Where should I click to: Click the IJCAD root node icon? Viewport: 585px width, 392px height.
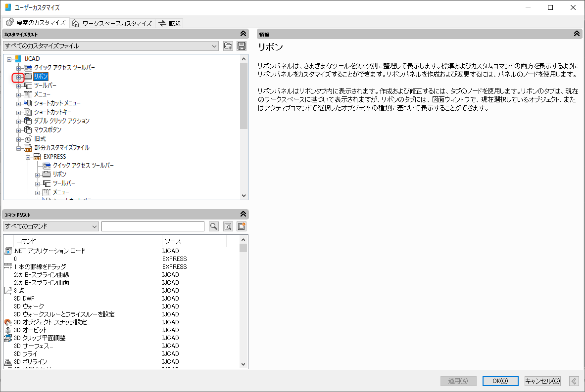(18, 58)
